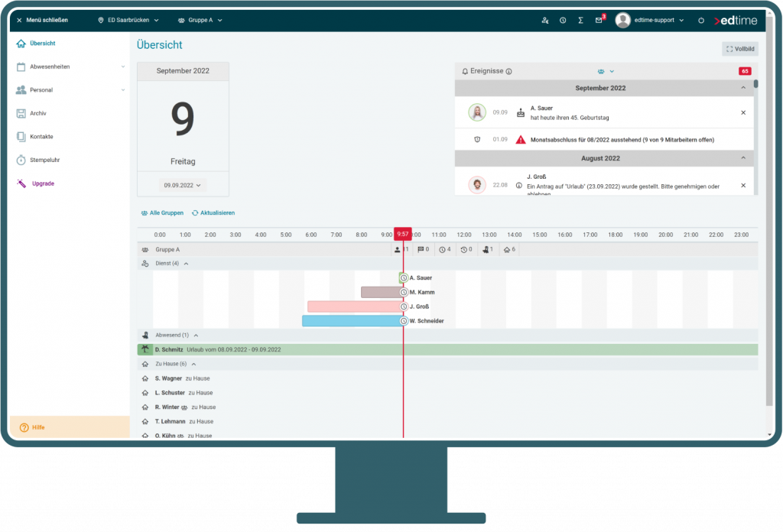Open the messages envelope icon with badge
The width and height of the screenshot is (783, 532).
click(x=599, y=20)
